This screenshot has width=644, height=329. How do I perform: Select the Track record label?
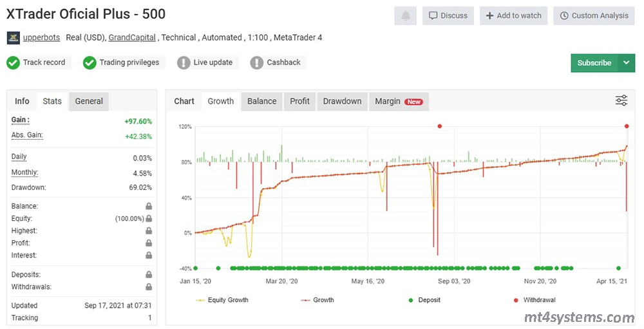tap(44, 62)
